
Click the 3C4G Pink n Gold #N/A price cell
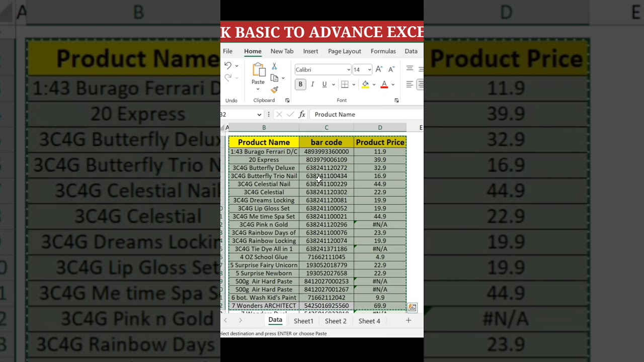point(380,225)
